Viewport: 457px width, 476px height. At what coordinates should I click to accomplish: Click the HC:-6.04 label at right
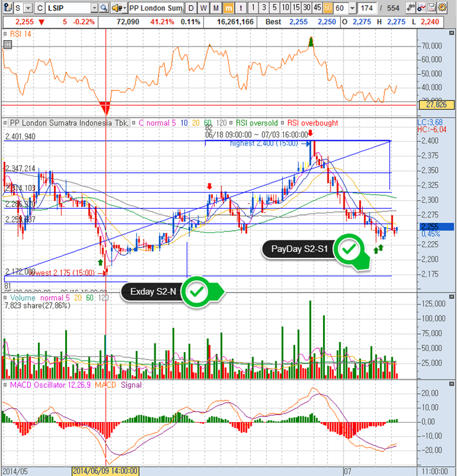(x=432, y=130)
